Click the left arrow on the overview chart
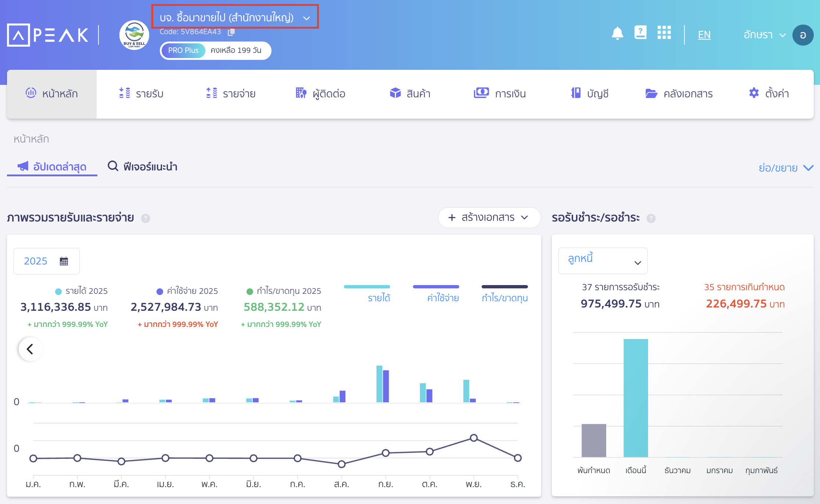This screenshot has height=504, width=820. (x=30, y=349)
